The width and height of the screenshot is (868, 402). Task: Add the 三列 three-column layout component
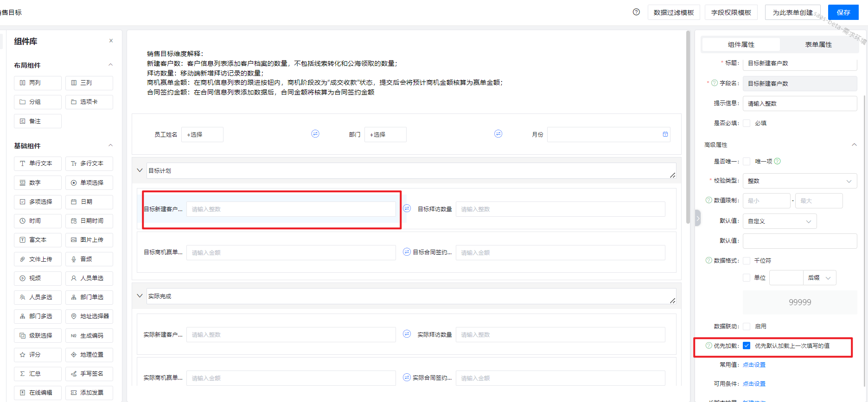89,83
